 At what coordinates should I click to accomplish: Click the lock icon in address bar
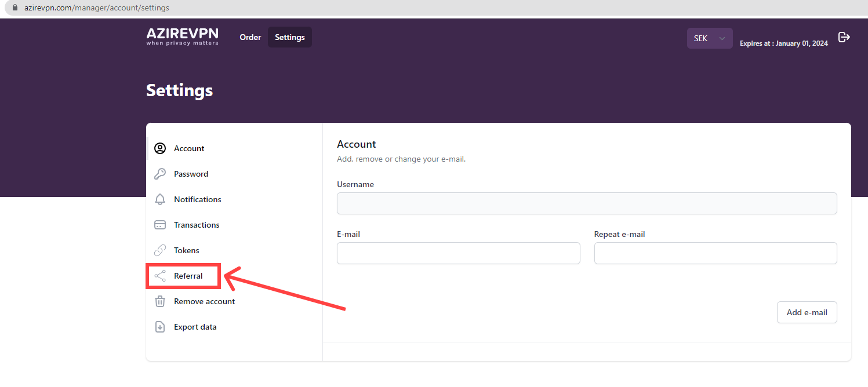tap(16, 8)
